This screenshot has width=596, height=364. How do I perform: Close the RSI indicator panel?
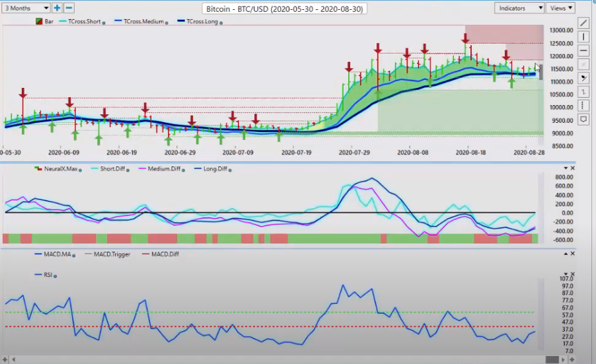tap(573, 273)
